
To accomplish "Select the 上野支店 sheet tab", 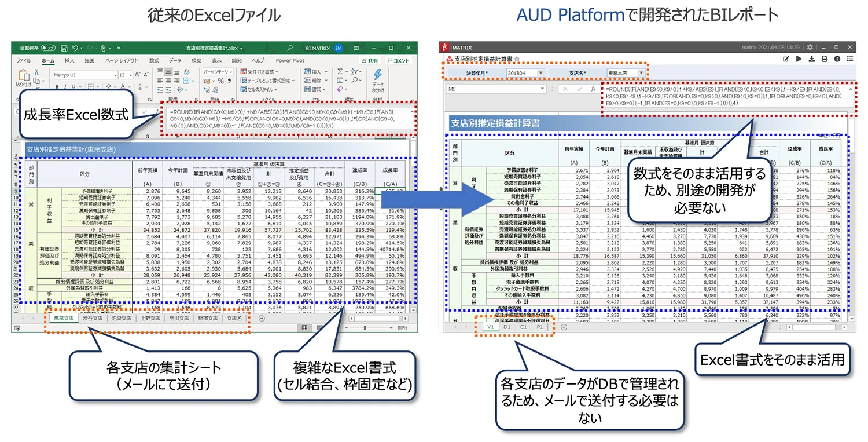I will pos(150,318).
